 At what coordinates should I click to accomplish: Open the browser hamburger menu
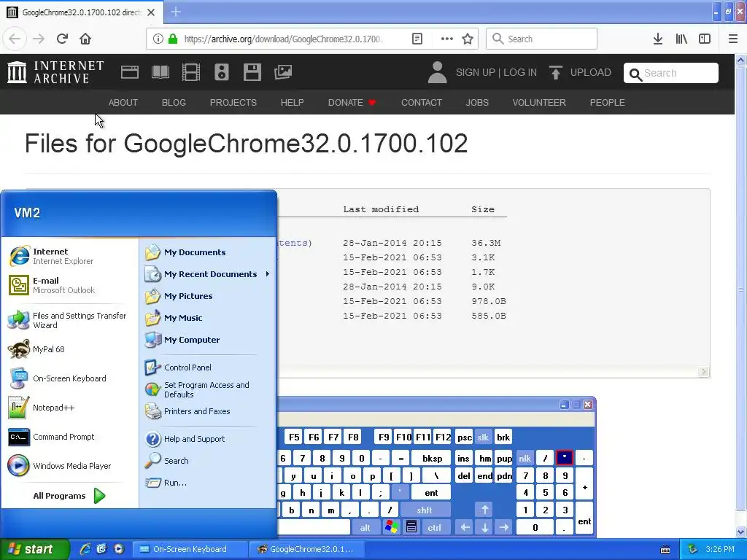point(732,39)
